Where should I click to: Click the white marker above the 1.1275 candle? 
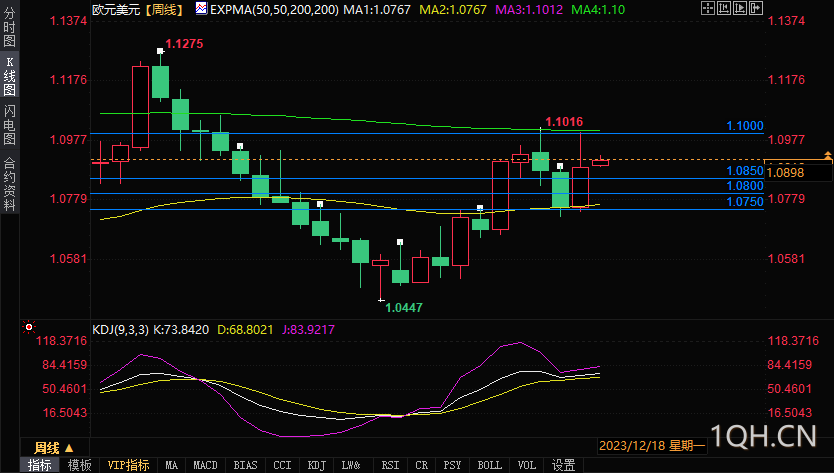click(160, 51)
